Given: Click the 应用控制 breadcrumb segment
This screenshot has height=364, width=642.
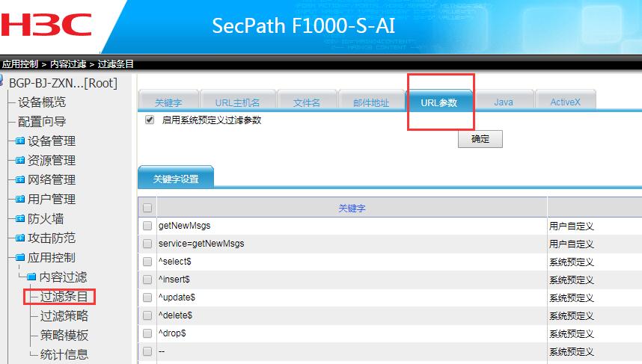Looking at the screenshot, I should 19,64.
